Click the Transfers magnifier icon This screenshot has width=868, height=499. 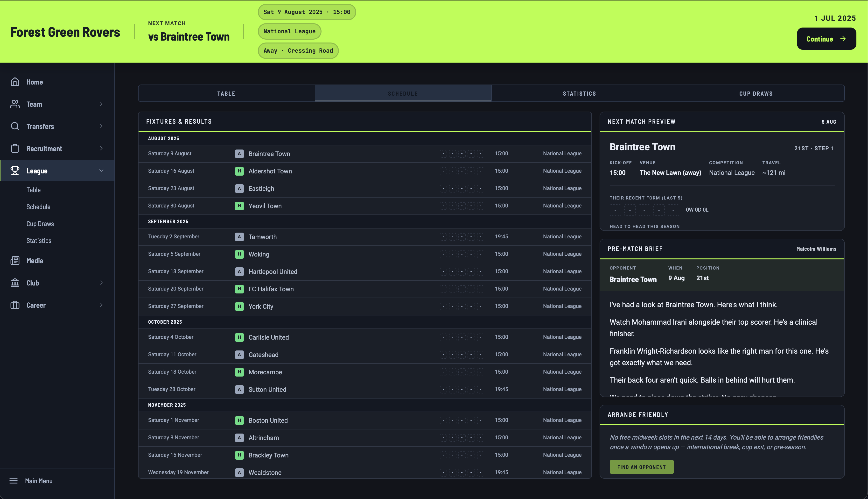tap(15, 126)
